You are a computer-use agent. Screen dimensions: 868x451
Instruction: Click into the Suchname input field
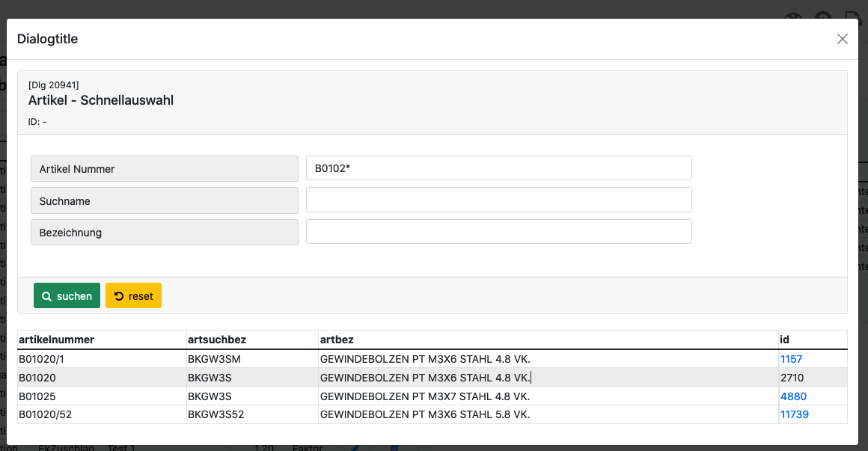(498, 200)
